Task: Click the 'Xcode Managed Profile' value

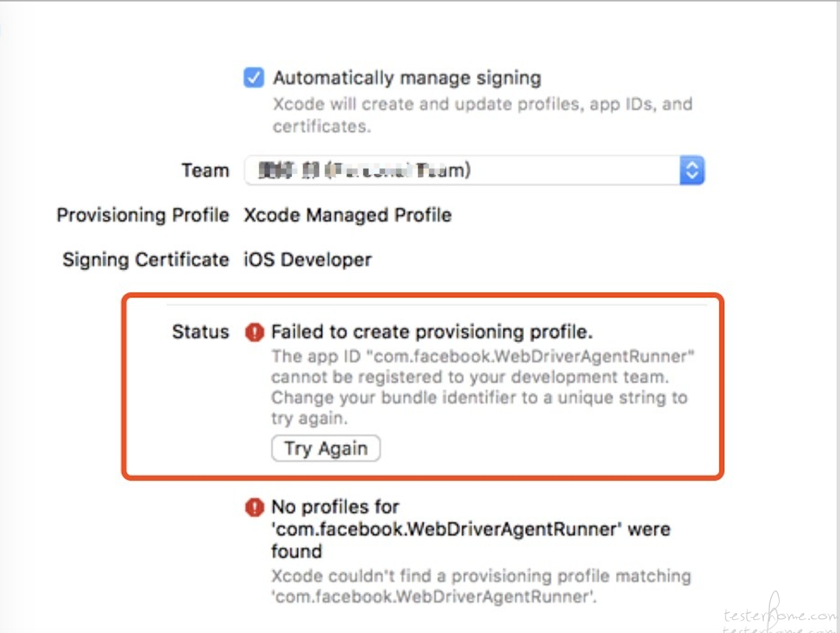Action: [x=348, y=215]
